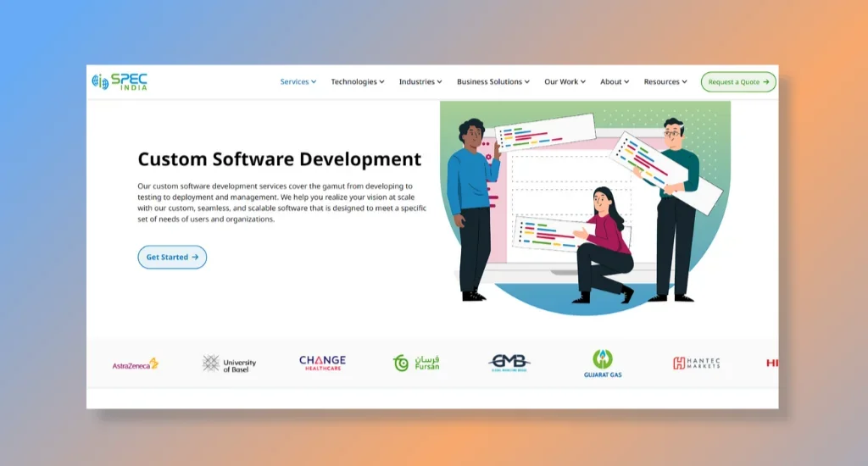Expand the Industries dropdown menu
The height and width of the screenshot is (466, 868).
420,82
